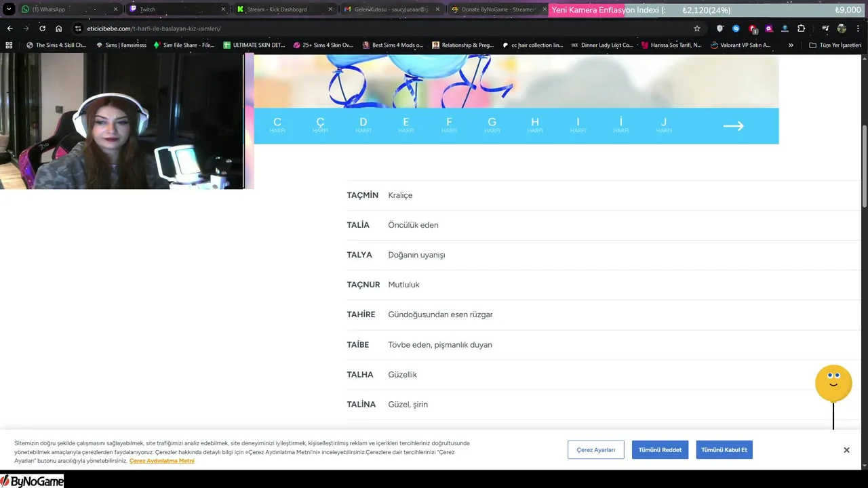
Task: Open the Extensions puzzle menu
Action: coord(802,28)
